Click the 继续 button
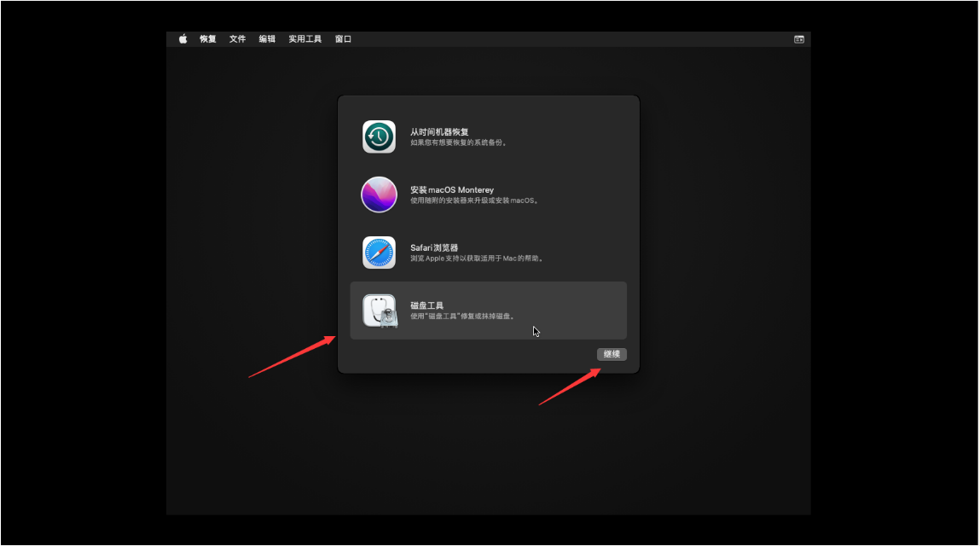 tap(612, 354)
